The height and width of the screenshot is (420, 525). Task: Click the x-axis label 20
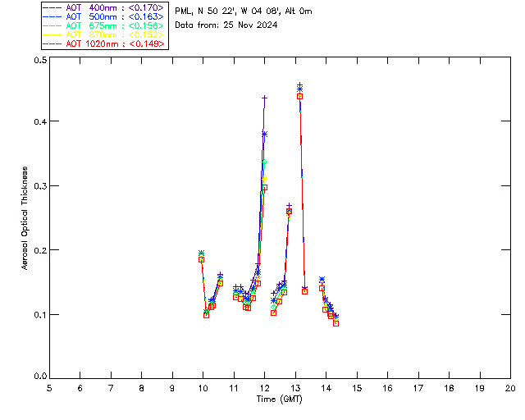[510, 388]
